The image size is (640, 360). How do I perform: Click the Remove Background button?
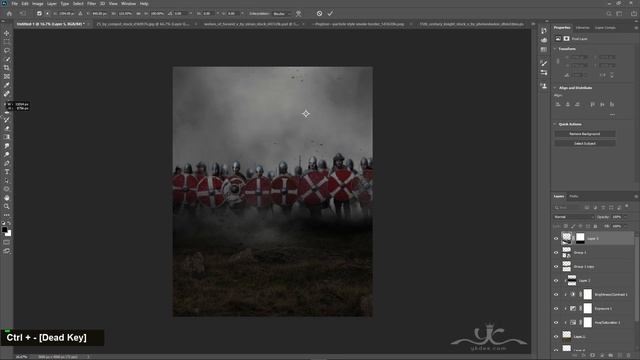[585, 134]
